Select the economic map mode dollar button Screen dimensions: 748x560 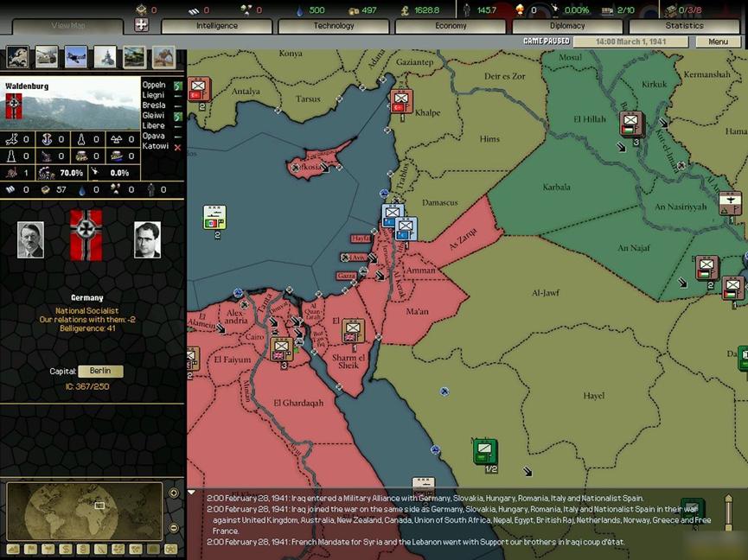pyautogui.click(x=66, y=549)
